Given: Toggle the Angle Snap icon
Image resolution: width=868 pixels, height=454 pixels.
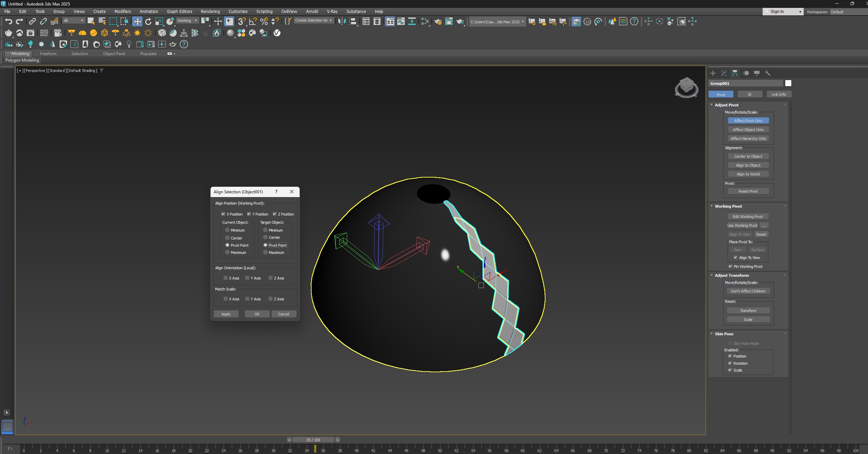Looking at the screenshot, I should [253, 22].
